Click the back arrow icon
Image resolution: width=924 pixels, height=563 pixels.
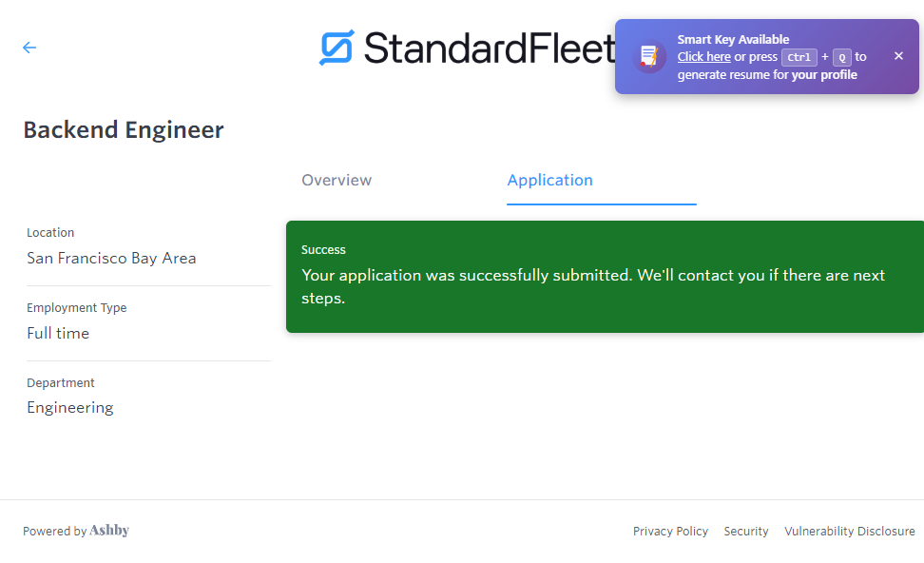click(29, 48)
